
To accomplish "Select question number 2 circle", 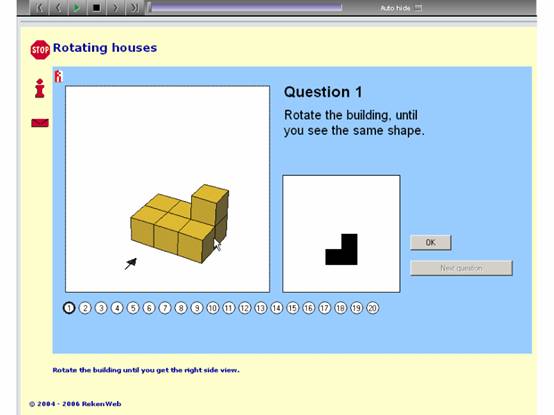I will [85, 308].
